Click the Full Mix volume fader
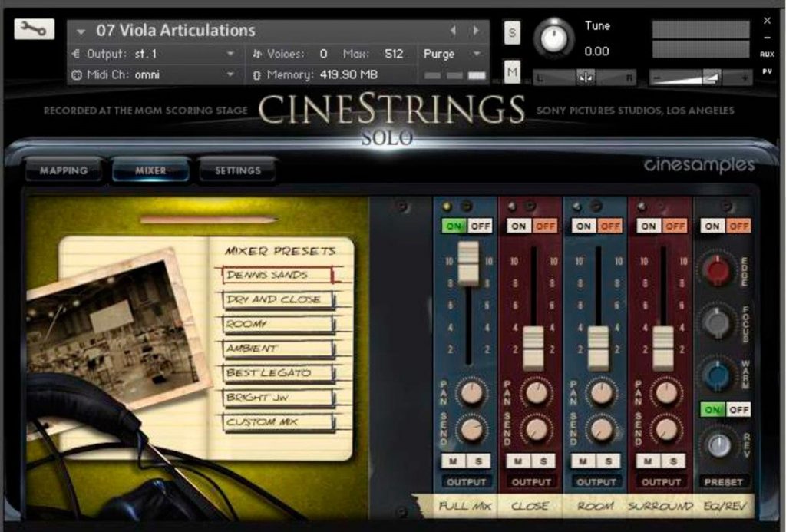The image size is (786, 532). coord(469,263)
